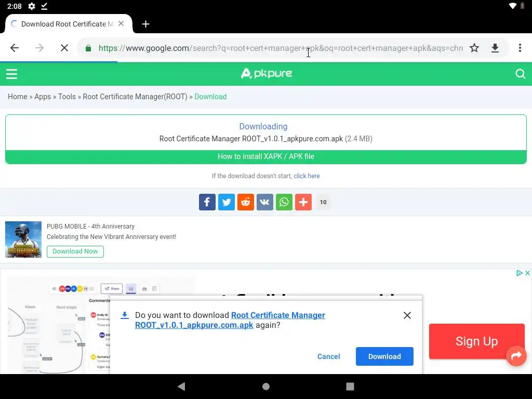The height and width of the screenshot is (399, 532).
Task: Open downloads via the toolbar download icon
Action: point(495,48)
